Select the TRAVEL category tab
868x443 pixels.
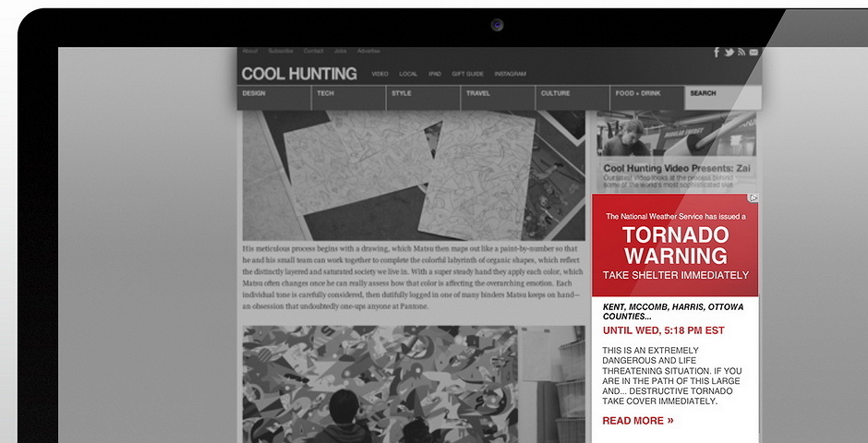(498, 98)
